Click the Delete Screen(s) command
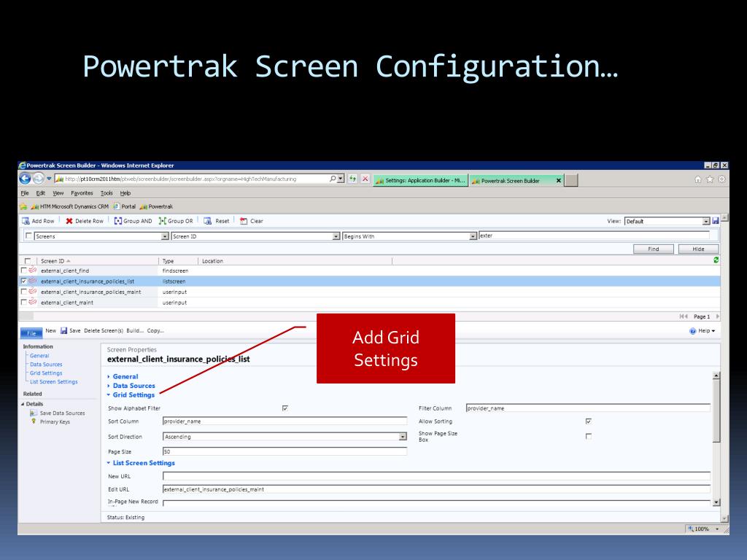 point(104,330)
